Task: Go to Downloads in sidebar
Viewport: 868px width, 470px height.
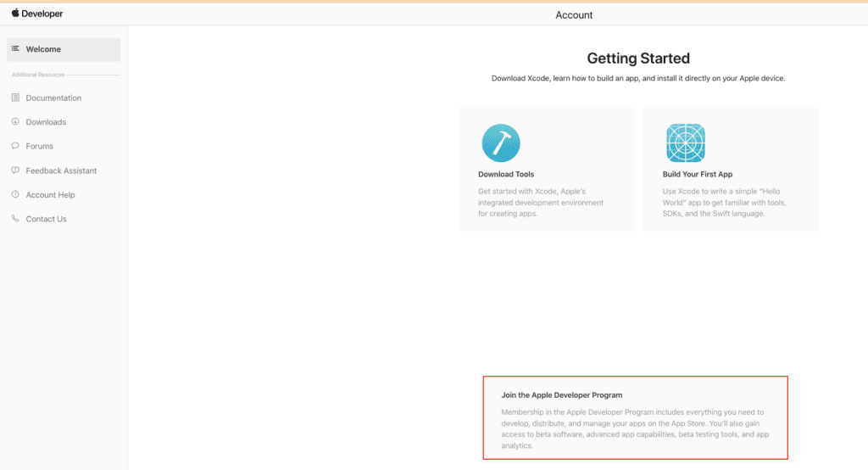Action: tap(46, 122)
